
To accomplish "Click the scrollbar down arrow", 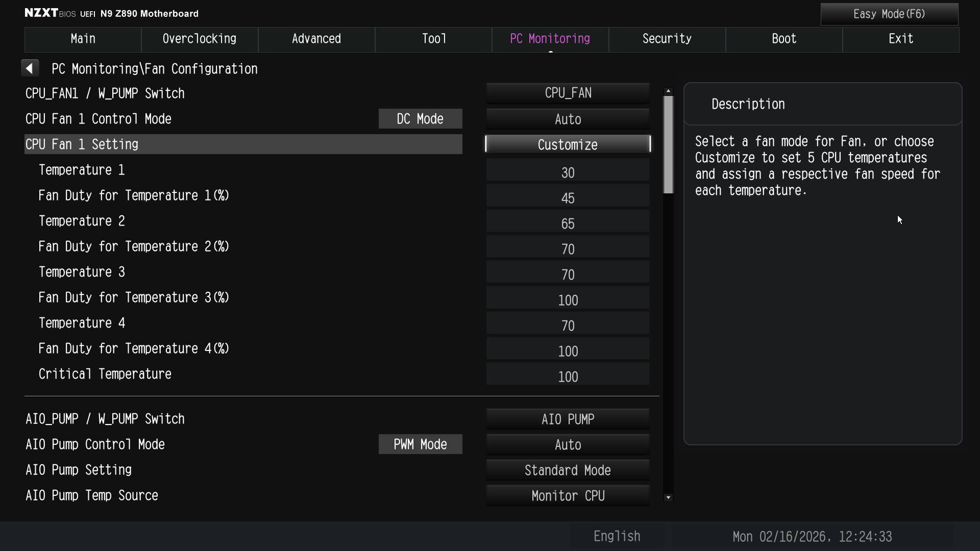I will [x=668, y=497].
